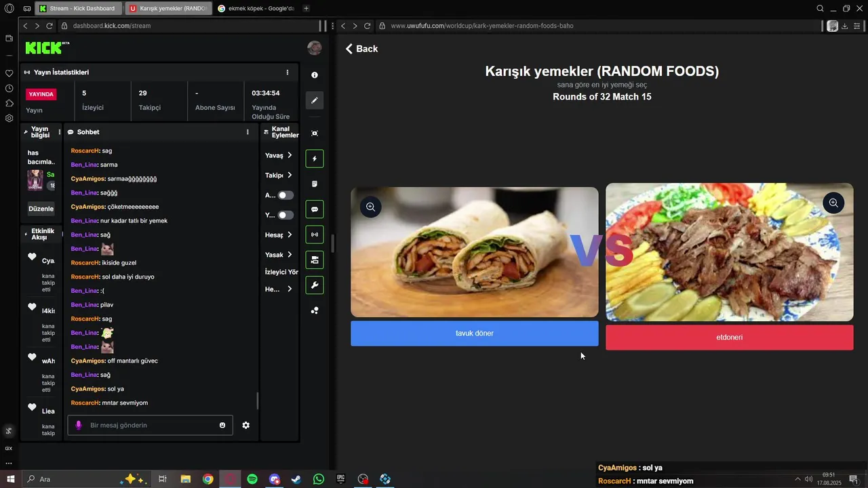This screenshot has width=868, height=488.
Task: Zoom the tavuk döner image with magnifier
Action: pos(371,207)
